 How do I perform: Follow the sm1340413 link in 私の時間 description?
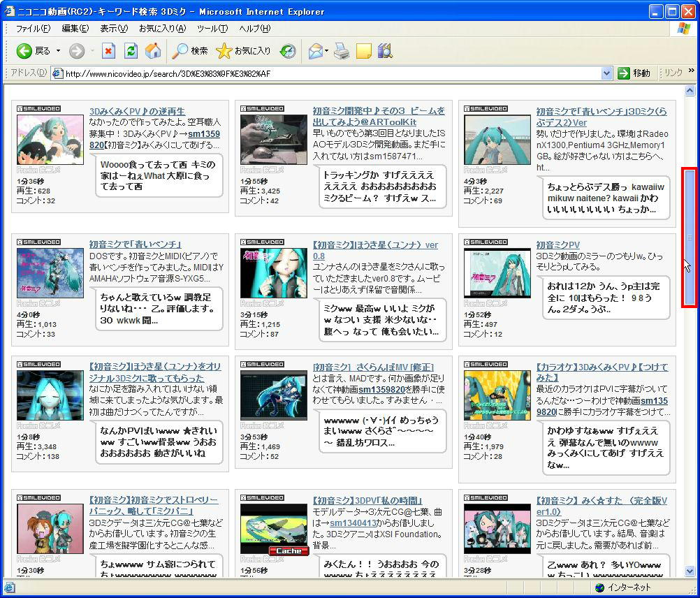(x=352, y=523)
